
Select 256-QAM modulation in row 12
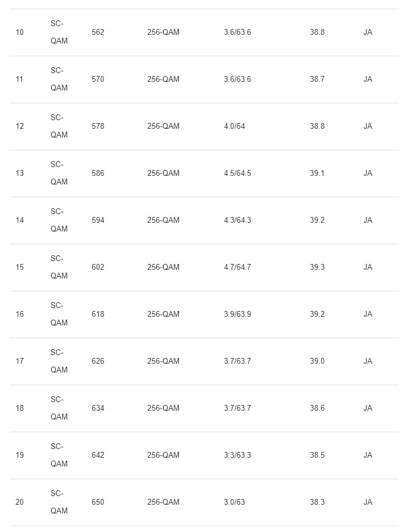(x=163, y=126)
